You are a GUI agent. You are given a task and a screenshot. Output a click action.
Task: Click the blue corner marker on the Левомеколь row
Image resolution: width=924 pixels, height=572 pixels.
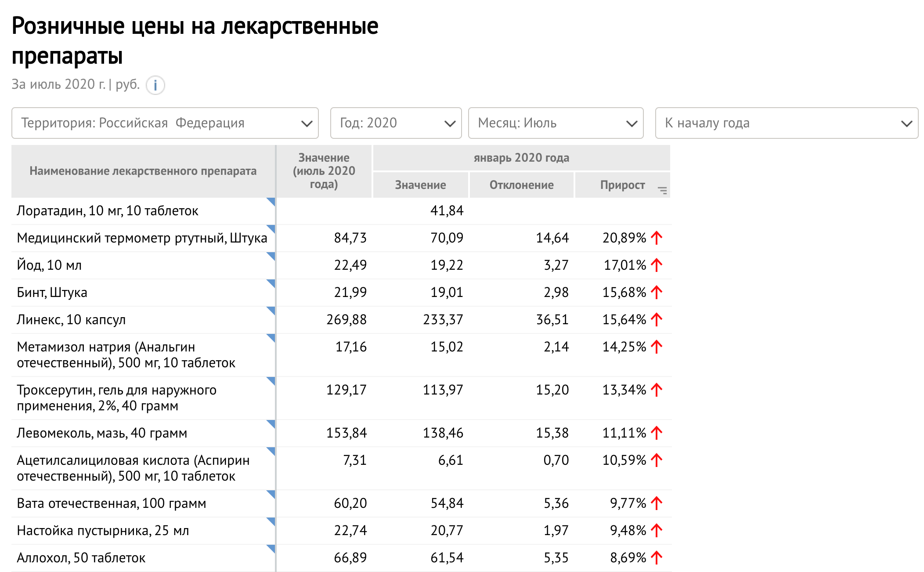(272, 423)
